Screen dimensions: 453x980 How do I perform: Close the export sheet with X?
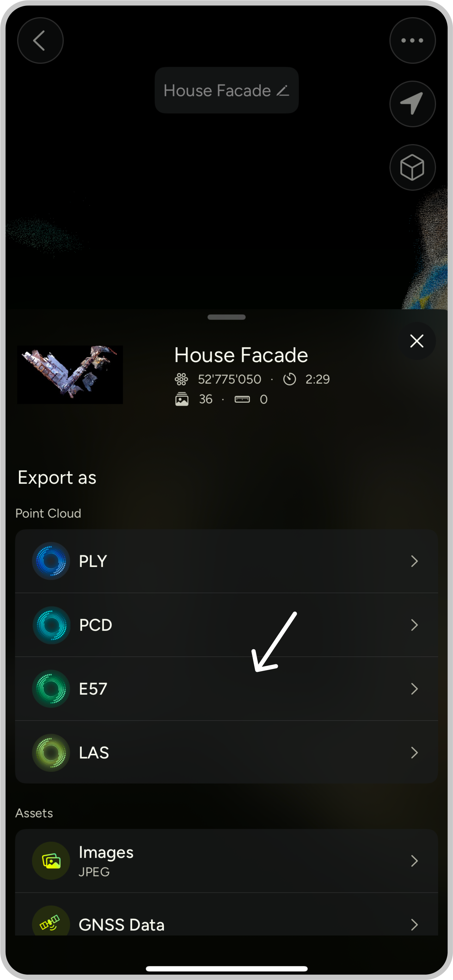417,341
